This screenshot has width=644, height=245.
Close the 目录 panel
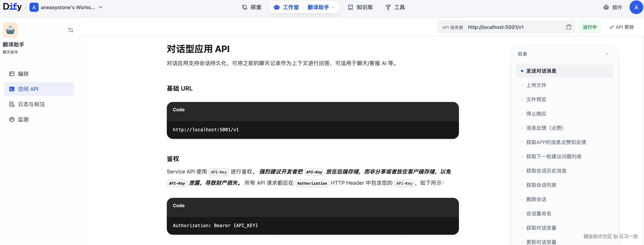607,54
